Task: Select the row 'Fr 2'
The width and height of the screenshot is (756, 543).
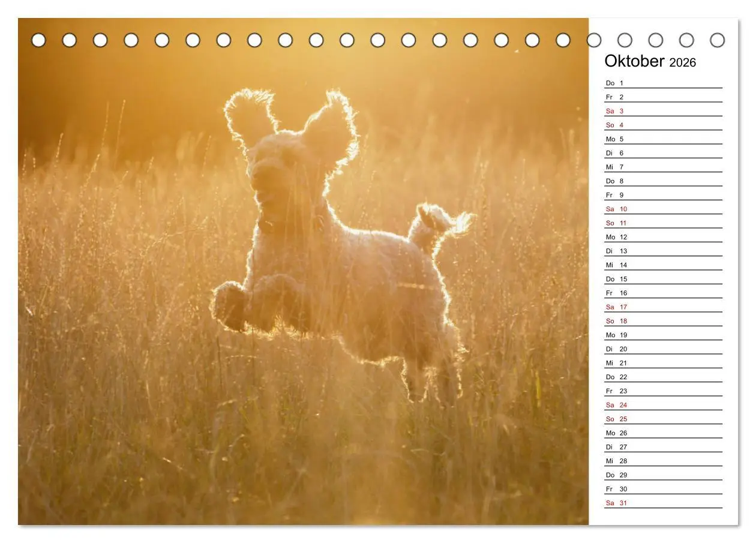Action: coord(663,97)
